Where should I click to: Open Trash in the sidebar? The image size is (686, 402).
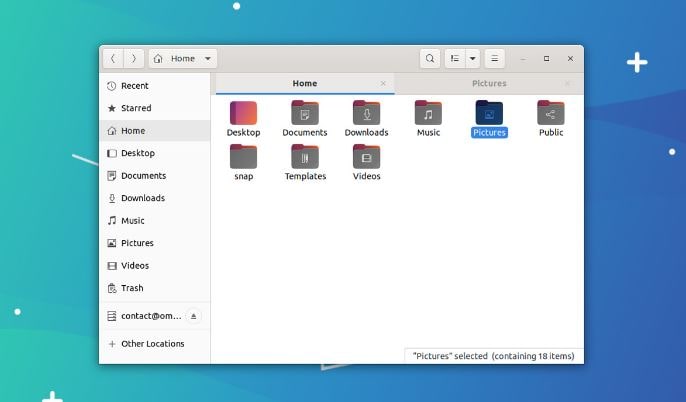(x=155, y=288)
